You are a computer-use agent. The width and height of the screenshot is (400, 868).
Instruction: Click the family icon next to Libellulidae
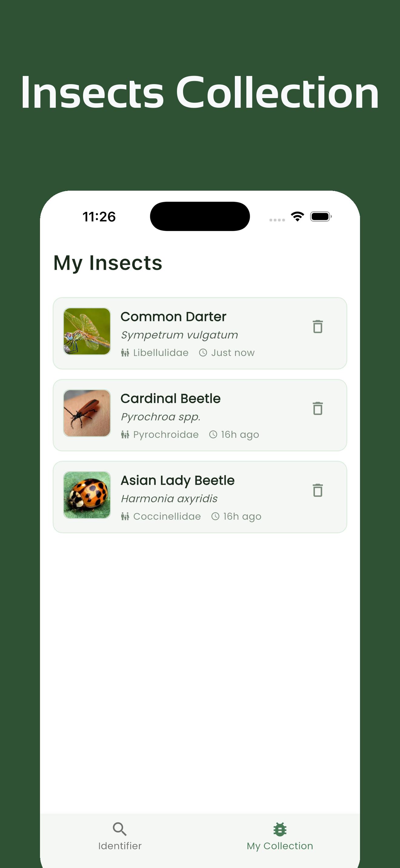[x=125, y=353]
